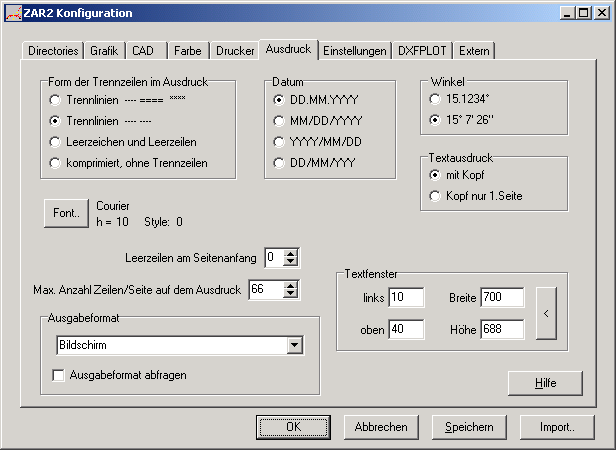
Task: Choose the YYYY/MM/DD date option
Action: point(280,142)
